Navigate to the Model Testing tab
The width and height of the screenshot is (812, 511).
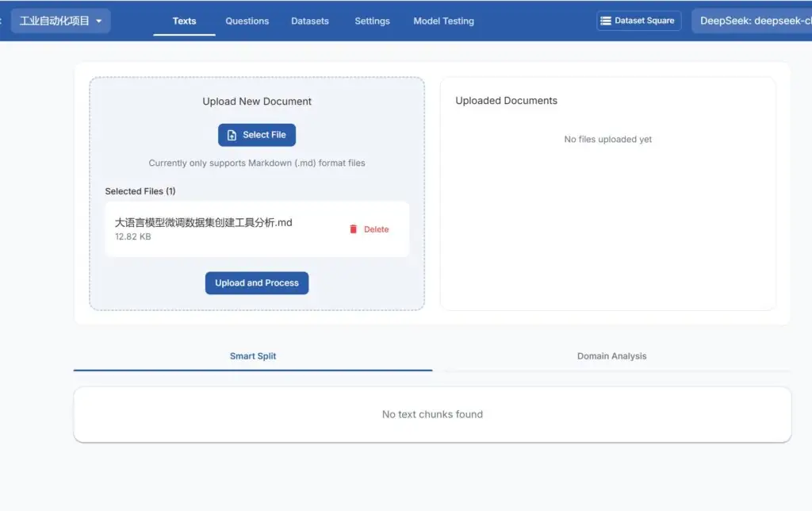(x=443, y=21)
